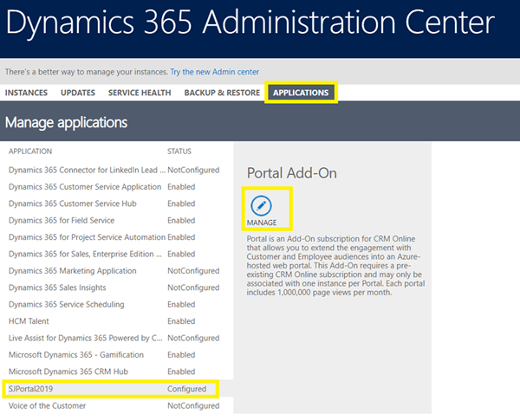Select Dynamics 365 Customer Service Hub

pyautogui.click(x=73, y=204)
